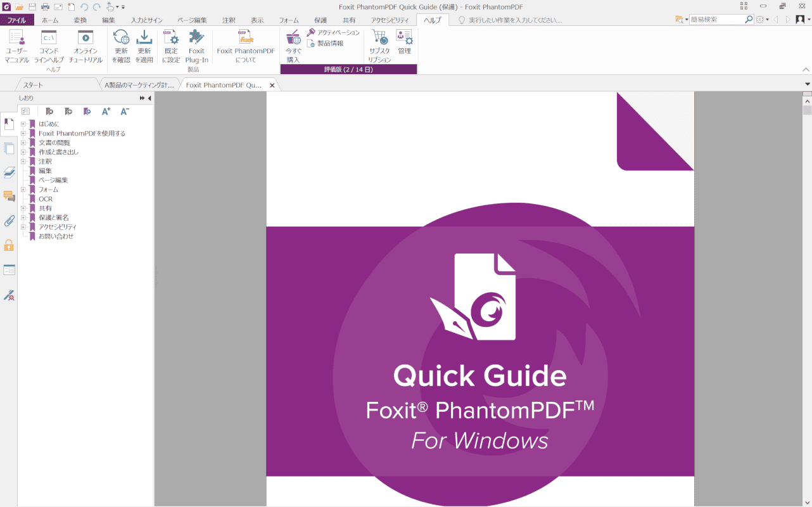
Task: Open the bookmark options checklist icon
Action: click(26, 111)
